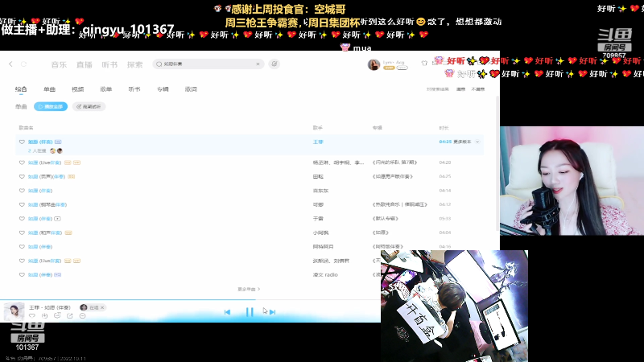Favorite the 如愿 (钢琴曲伴奏) row heart

pyautogui.click(x=22, y=204)
